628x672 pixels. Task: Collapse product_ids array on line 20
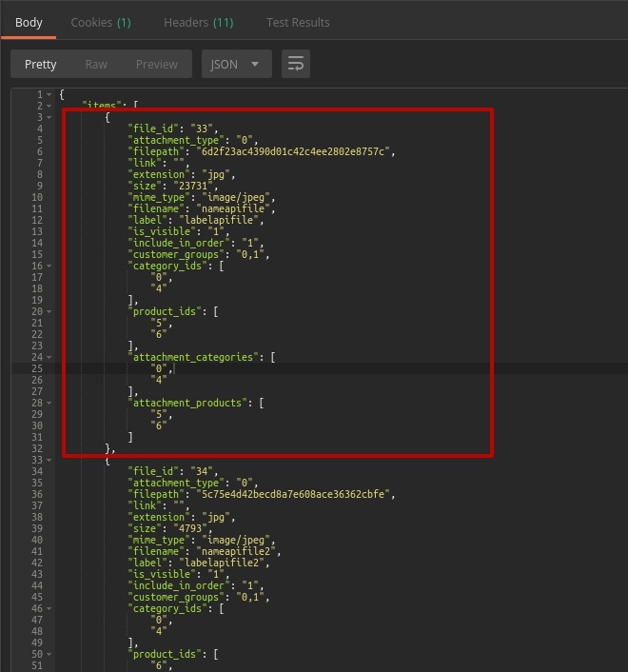click(x=49, y=311)
